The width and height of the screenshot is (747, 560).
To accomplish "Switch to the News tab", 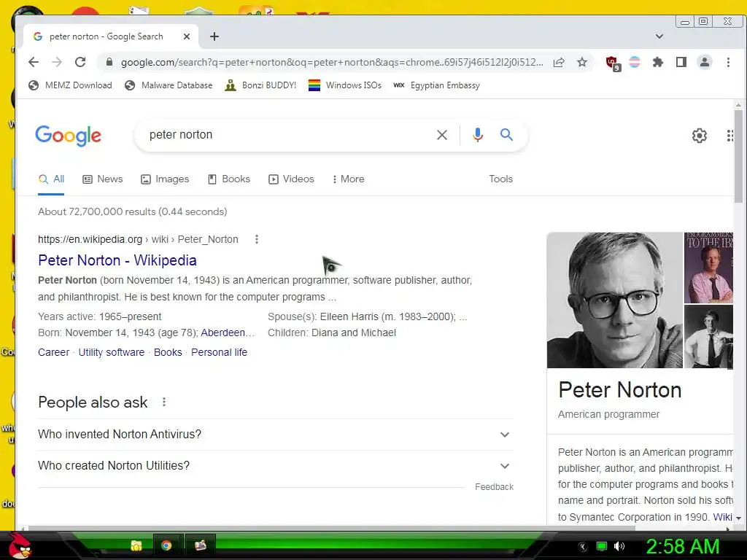I will tap(102, 179).
